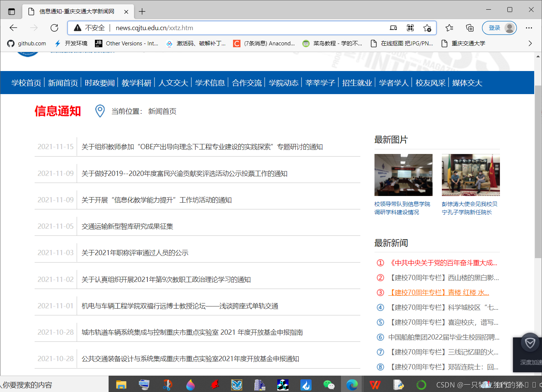Open news item 《中共中央关于党的百年奋斗重大成
The width and height of the screenshot is (542, 392).
click(443, 263)
